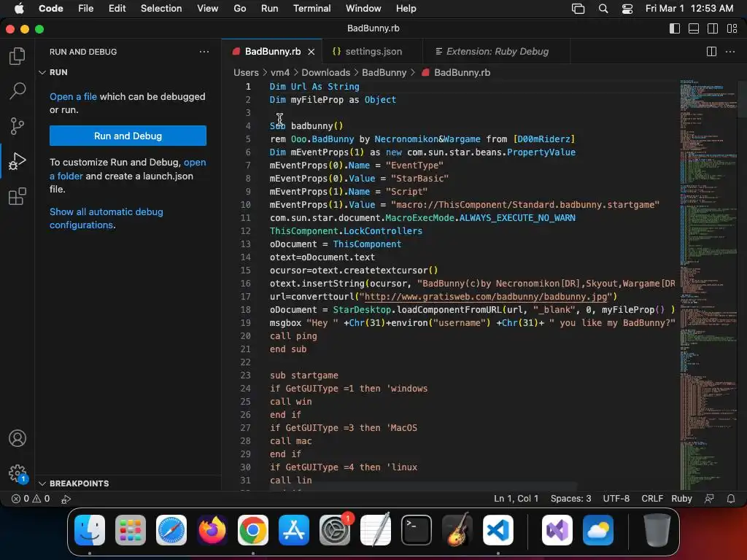747x560 pixels.
Task: Switch to the settings.json tab
Action: coord(373,52)
